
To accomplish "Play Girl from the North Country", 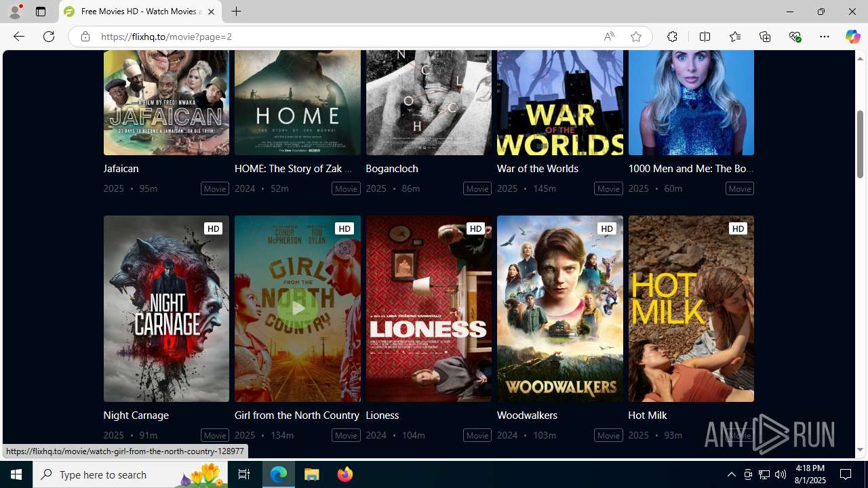I will click(x=297, y=308).
